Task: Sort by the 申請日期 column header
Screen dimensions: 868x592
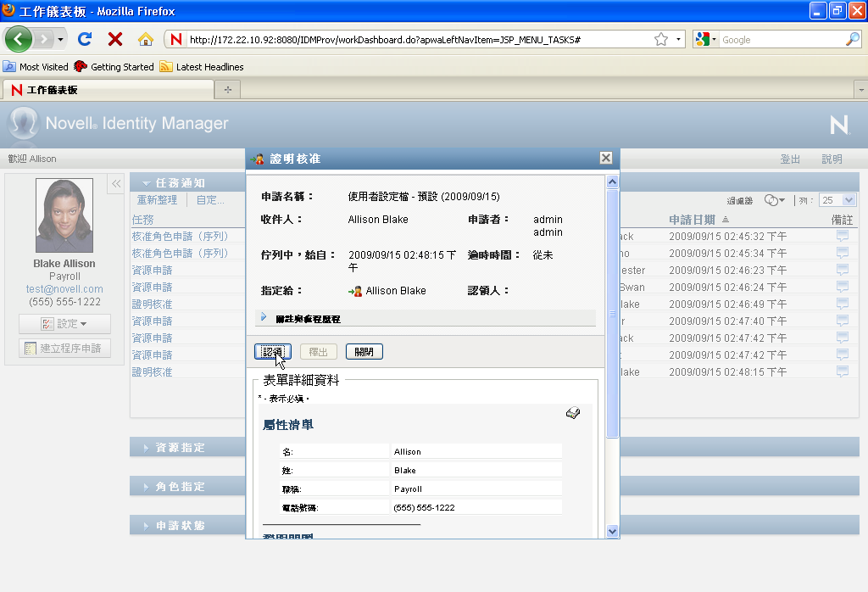Action: click(692, 220)
